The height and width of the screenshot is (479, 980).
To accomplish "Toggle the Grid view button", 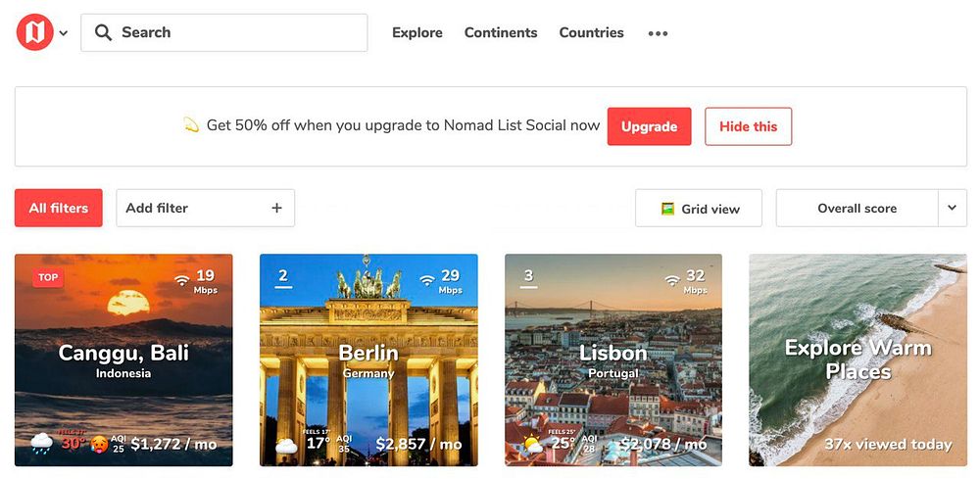I will click(699, 208).
